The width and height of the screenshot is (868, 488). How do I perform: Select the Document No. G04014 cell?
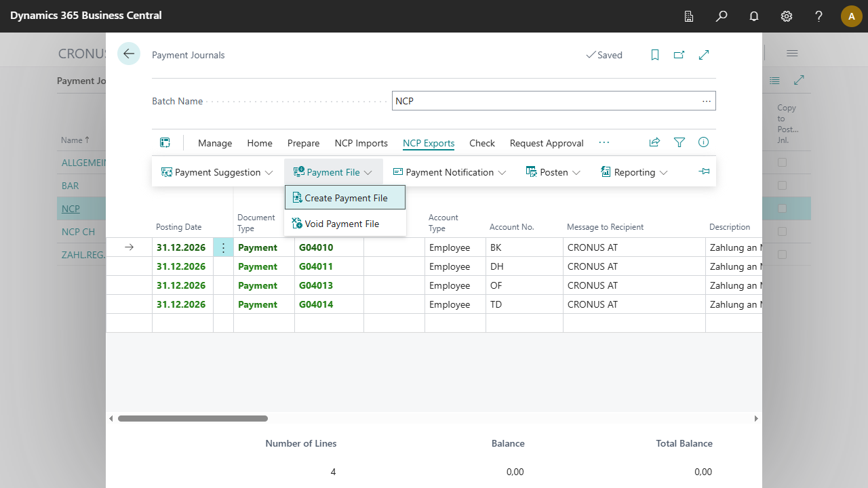click(x=329, y=304)
